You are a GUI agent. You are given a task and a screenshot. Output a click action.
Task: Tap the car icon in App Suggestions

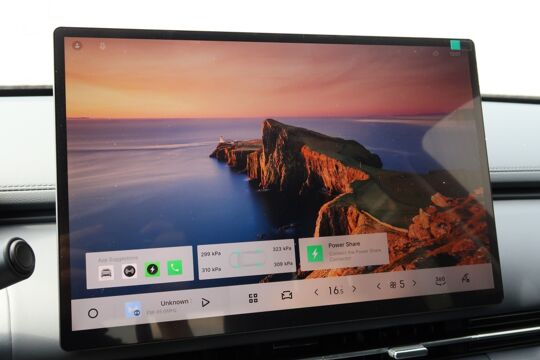(106, 273)
